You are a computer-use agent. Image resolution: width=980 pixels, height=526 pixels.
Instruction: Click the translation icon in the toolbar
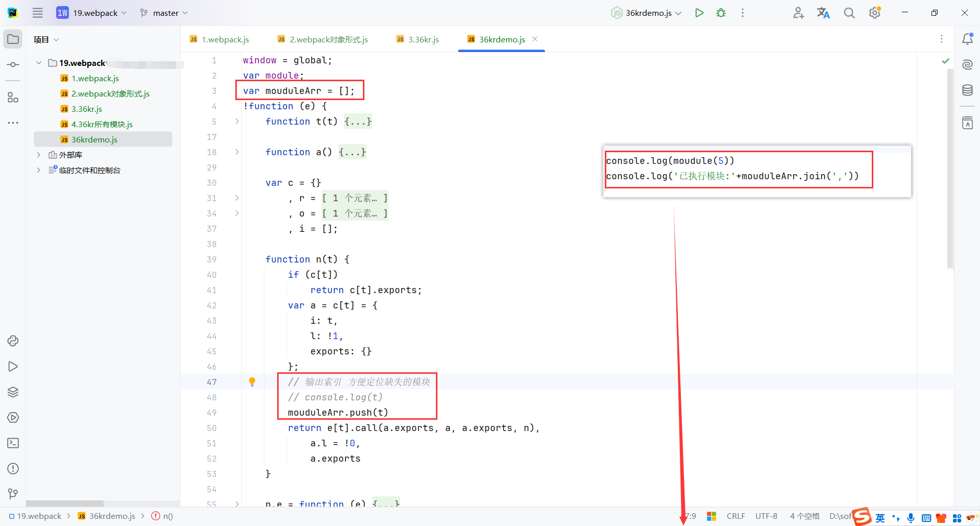[823, 13]
